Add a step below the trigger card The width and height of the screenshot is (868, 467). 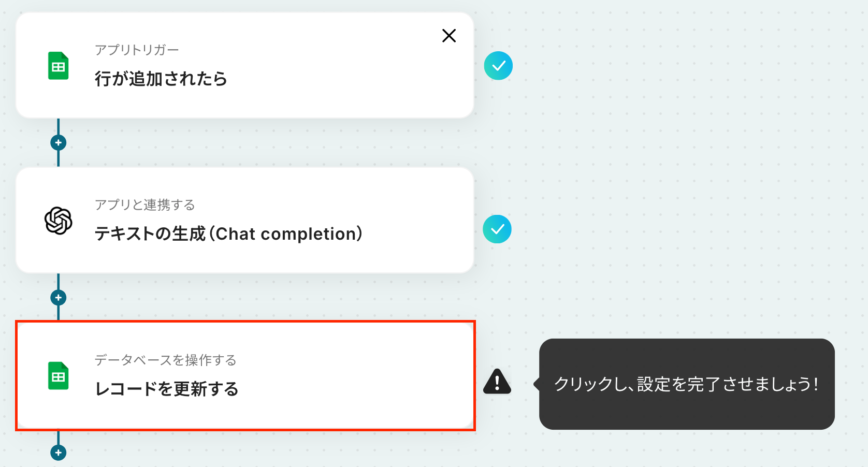click(x=59, y=142)
